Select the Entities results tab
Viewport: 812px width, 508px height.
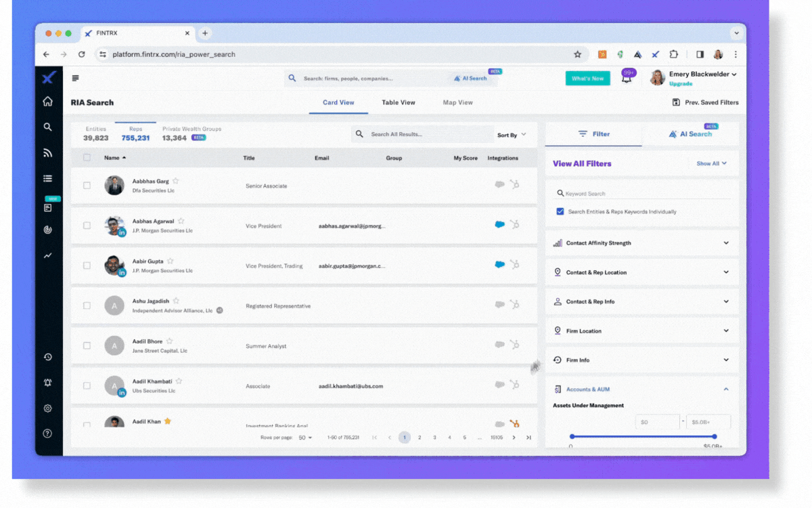coord(95,133)
